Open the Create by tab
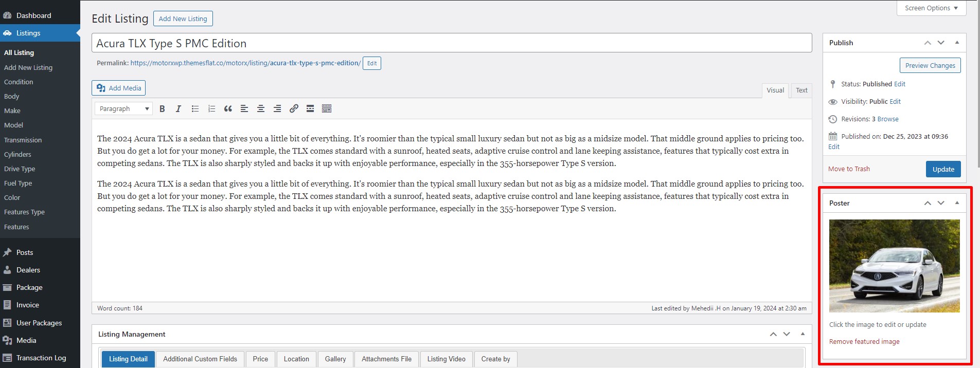 tap(495, 359)
